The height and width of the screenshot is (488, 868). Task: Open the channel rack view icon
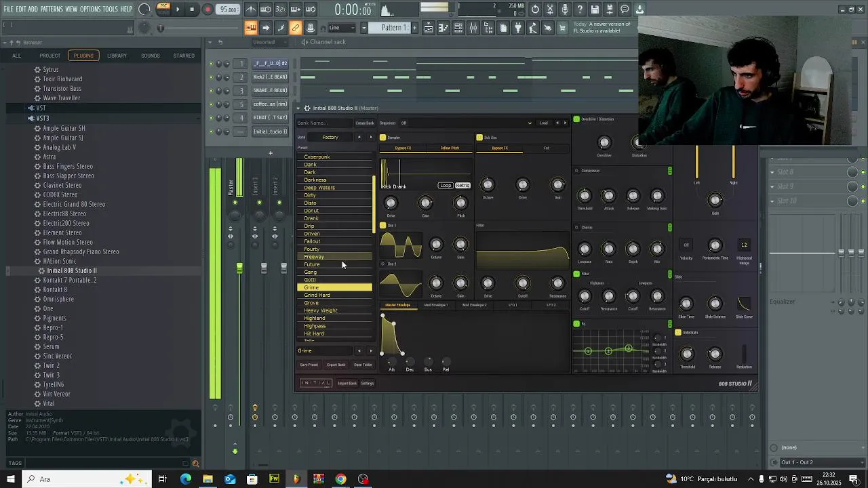pos(458,28)
